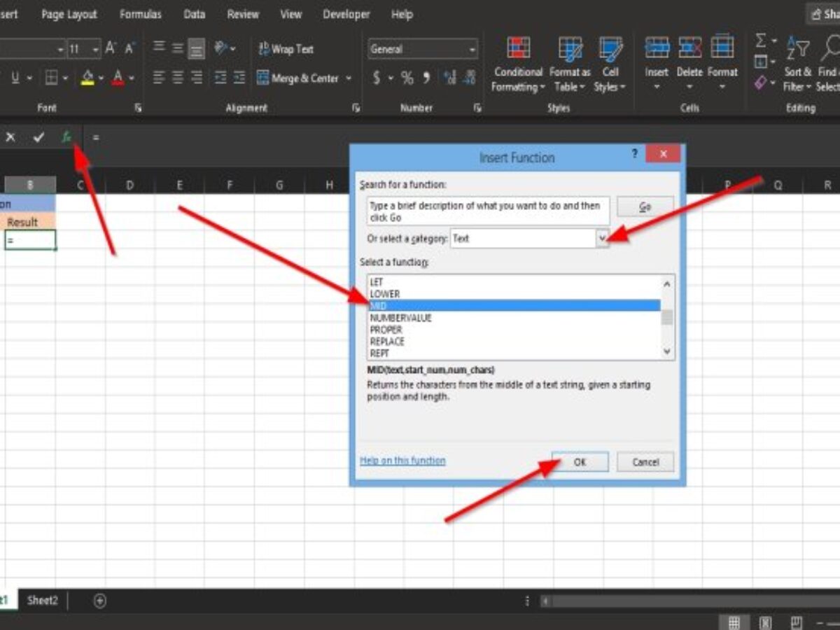The height and width of the screenshot is (630, 840).
Task: Apply yellow Fill Color
Action: click(87, 78)
